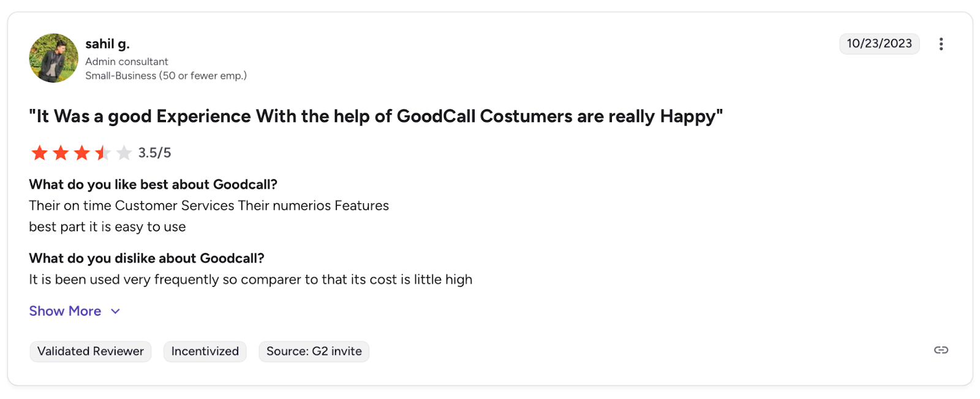Image resolution: width=980 pixels, height=399 pixels.
Task: Click the reviewer name sahil g.
Action: 107,44
